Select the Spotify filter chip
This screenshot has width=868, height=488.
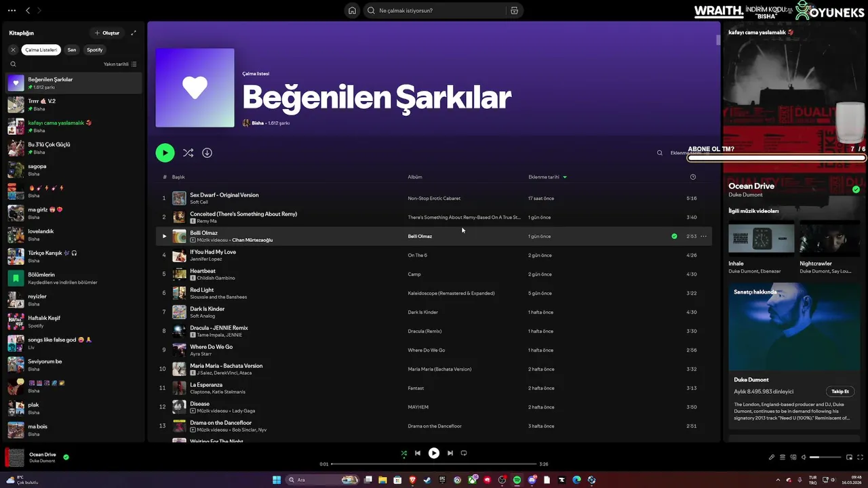click(x=95, y=49)
